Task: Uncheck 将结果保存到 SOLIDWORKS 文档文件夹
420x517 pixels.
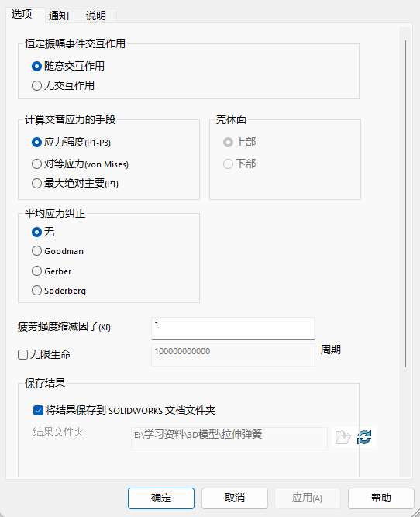Action: pyautogui.click(x=39, y=411)
